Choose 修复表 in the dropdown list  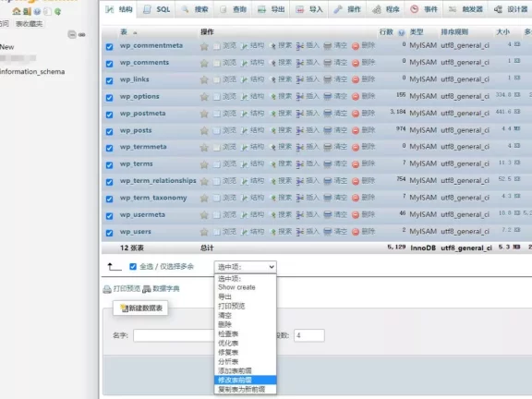tap(246, 352)
